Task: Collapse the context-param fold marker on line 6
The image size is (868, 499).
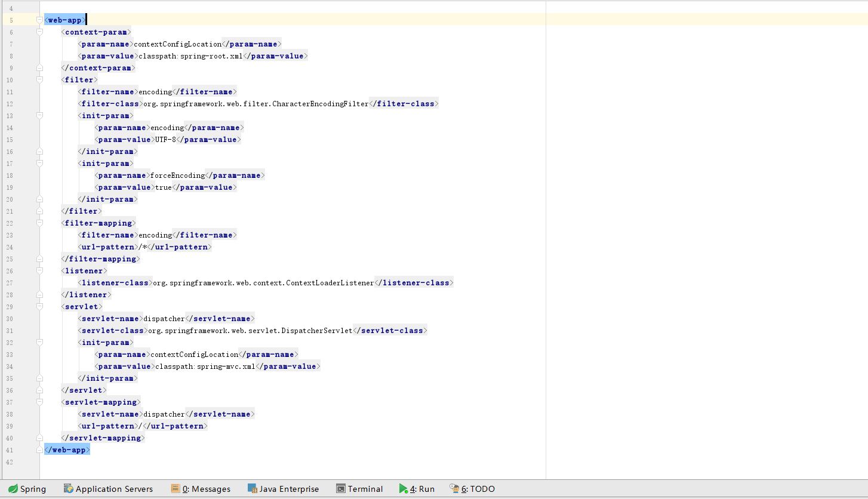Action: click(39, 32)
